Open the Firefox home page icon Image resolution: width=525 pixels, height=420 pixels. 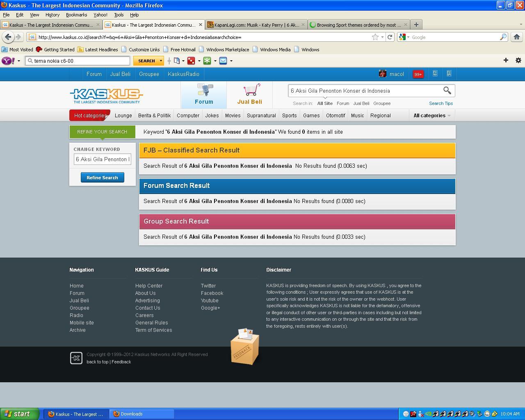[517, 37]
